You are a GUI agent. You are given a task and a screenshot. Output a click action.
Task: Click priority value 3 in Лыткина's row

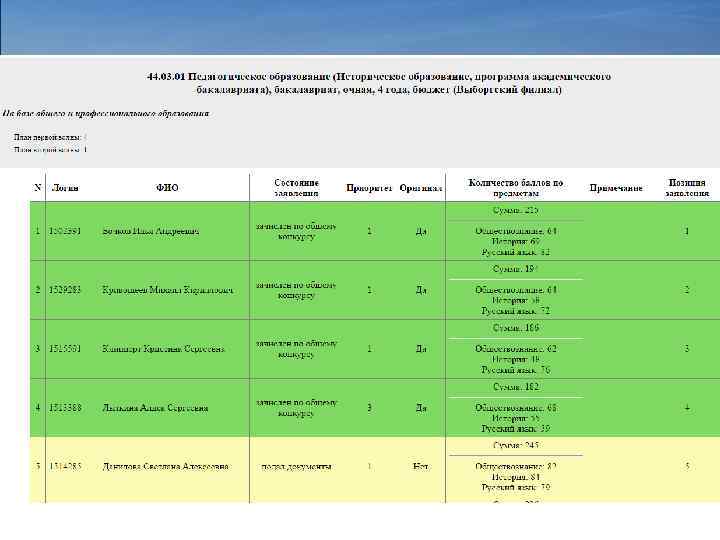point(369,408)
